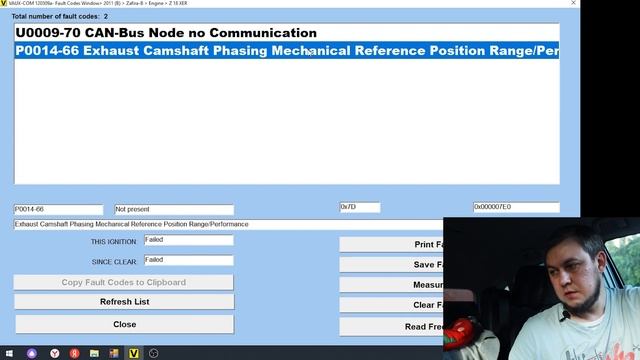
Task: Click the VAUX-COM window title bar icon
Action: 4,3
